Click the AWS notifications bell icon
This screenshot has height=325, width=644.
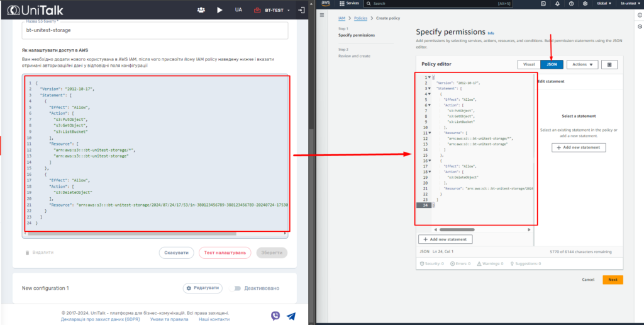[x=556, y=3]
